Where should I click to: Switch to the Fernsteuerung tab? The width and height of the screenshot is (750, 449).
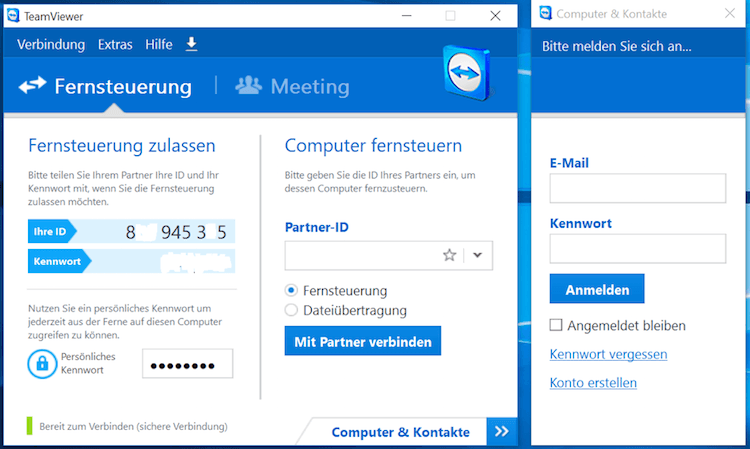point(105,86)
